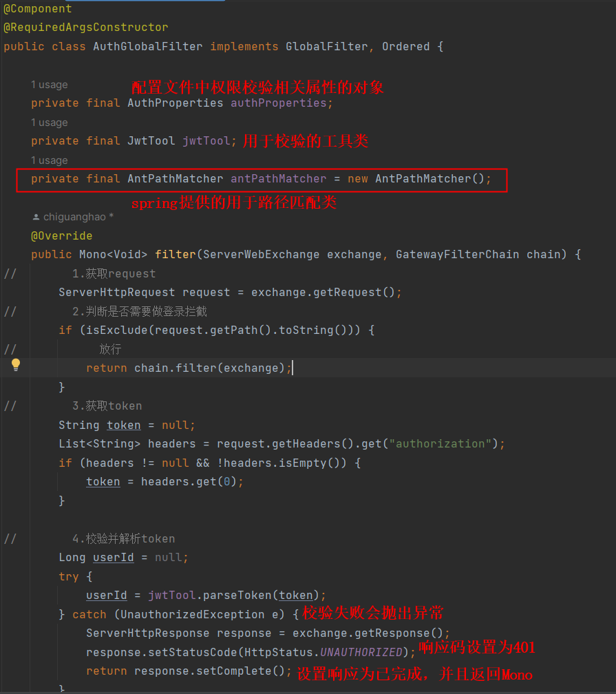Click the GatewayFilterChain parameter type
The width and height of the screenshot is (616, 694).
coord(457,255)
